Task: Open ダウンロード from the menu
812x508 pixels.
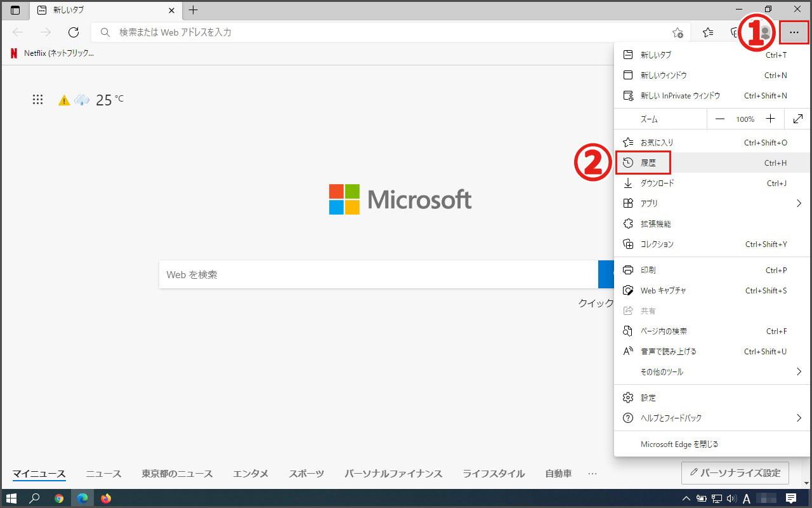Action: click(x=710, y=183)
